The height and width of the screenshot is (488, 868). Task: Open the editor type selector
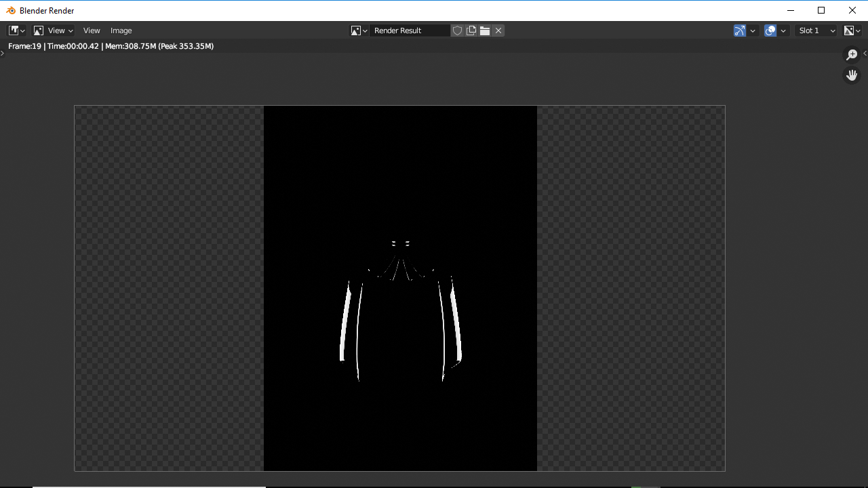coord(17,30)
